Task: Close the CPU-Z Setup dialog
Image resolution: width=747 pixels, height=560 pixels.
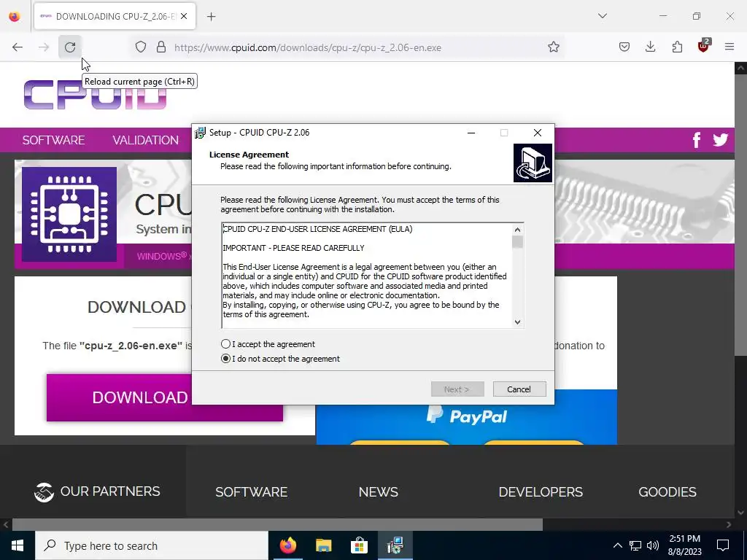Action: click(538, 133)
